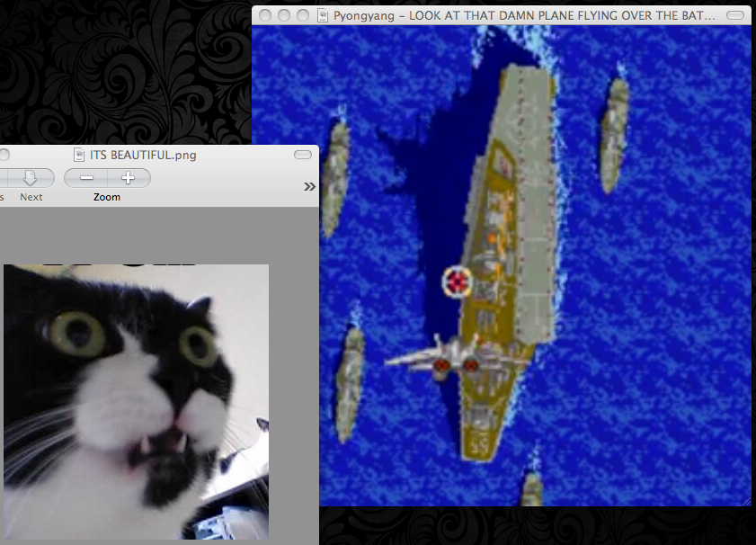Click the ITS BEAUTIFUL.png title text
756x545 pixels.
tap(143, 156)
